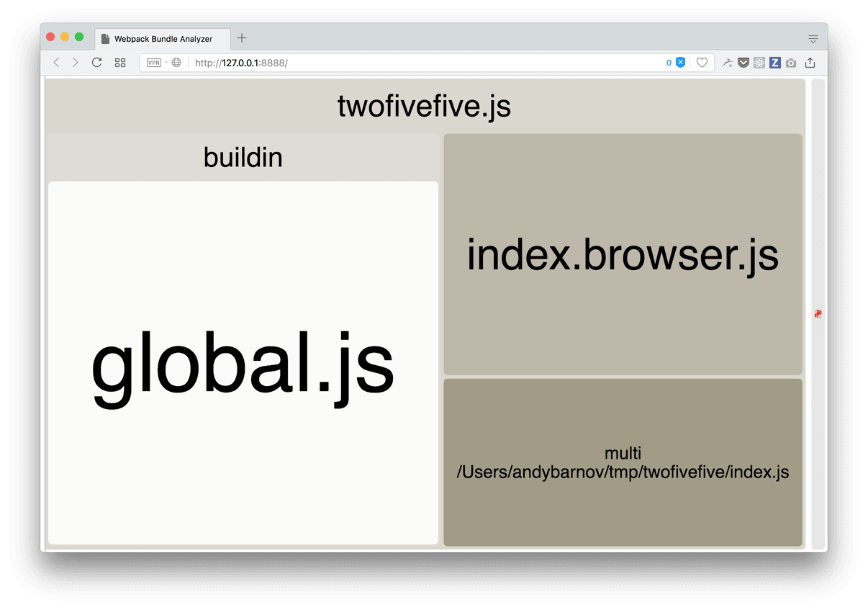Click the blue Z extension icon

(775, 63)
